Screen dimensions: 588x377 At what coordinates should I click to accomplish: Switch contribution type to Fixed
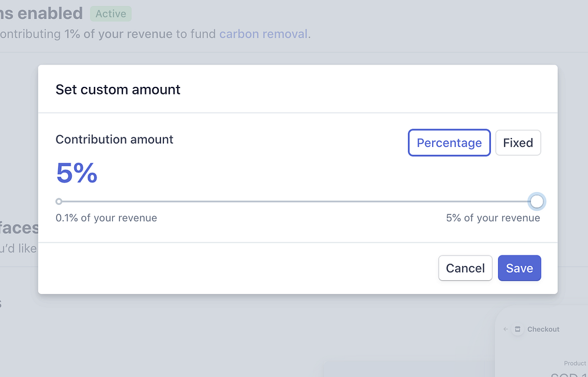point(517,143)
